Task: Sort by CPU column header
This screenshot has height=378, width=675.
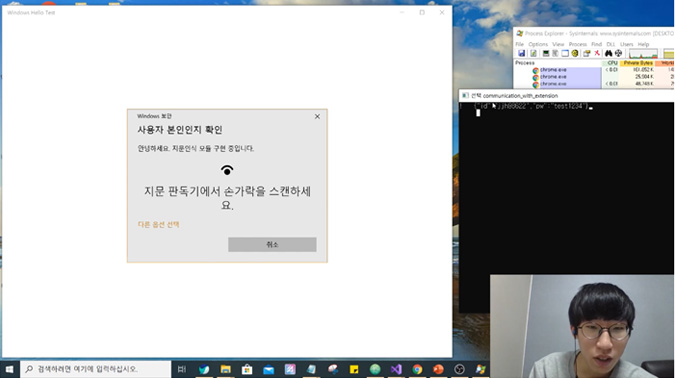Action: pos(610,63)
